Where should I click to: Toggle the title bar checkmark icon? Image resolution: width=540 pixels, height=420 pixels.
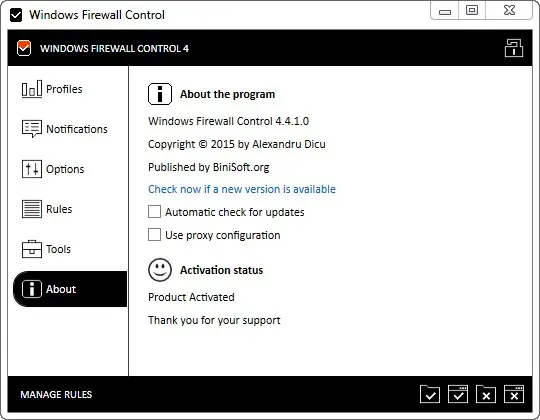coord(16,15)
